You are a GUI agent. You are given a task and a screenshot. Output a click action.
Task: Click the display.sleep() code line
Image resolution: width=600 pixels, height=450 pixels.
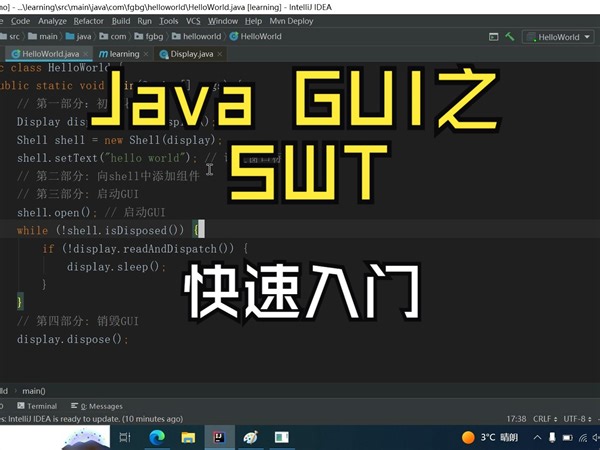[x=116, y=267]
